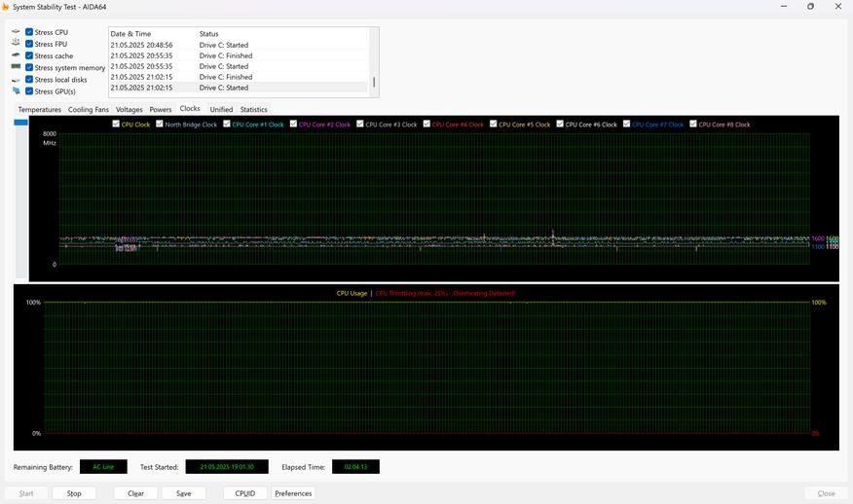The width and height of the screenshot is (853, 504).
Task: Toggle CPU Core #2 Clock checkbox
Action: 293,124
